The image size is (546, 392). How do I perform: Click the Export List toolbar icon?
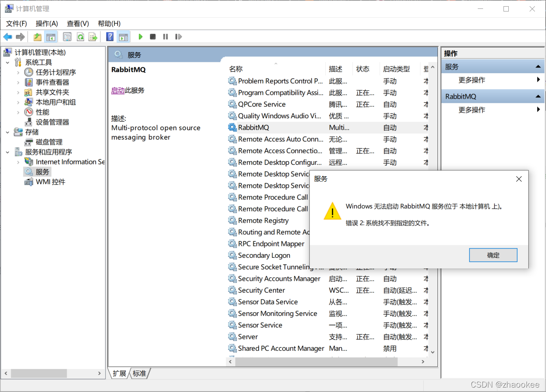(93, 37)
